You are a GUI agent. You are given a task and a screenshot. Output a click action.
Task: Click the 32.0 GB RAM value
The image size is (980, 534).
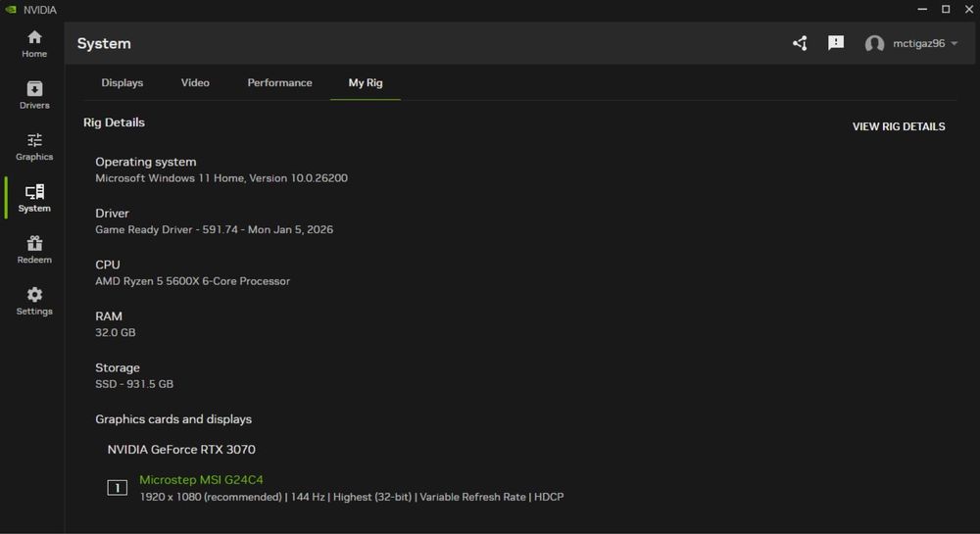click(115, 332)
